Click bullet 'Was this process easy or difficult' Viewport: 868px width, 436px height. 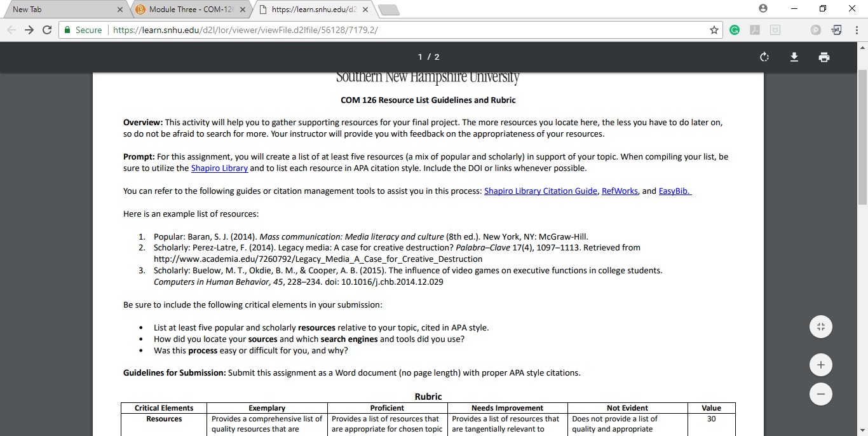pyautogui.click(x=251, y=351)
